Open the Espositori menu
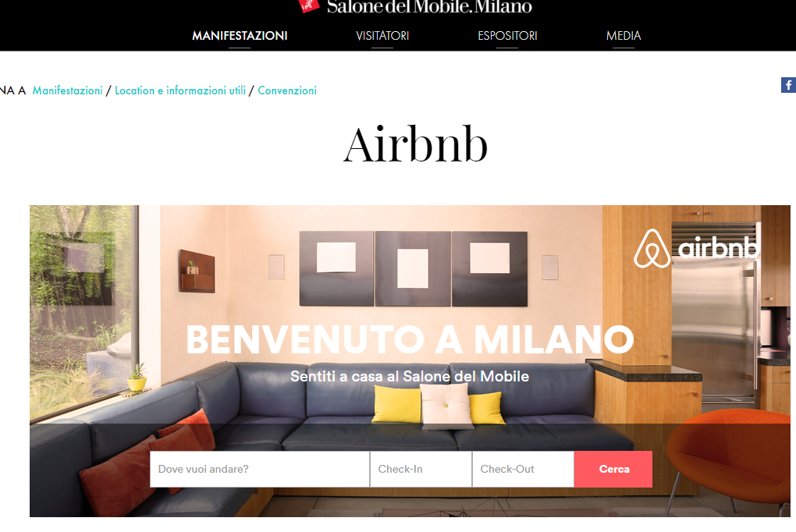 [507, 36]
